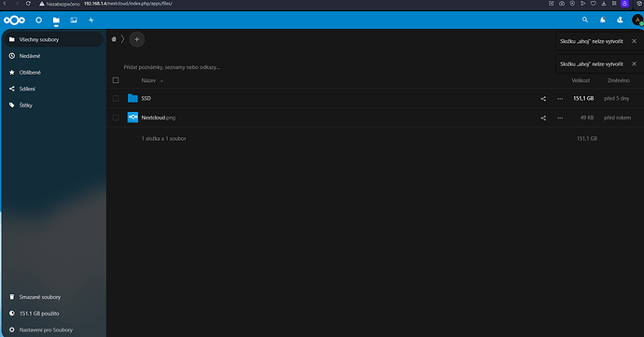Click the 'před rokem' modified date
644x337 pixels.
point(617,118)
